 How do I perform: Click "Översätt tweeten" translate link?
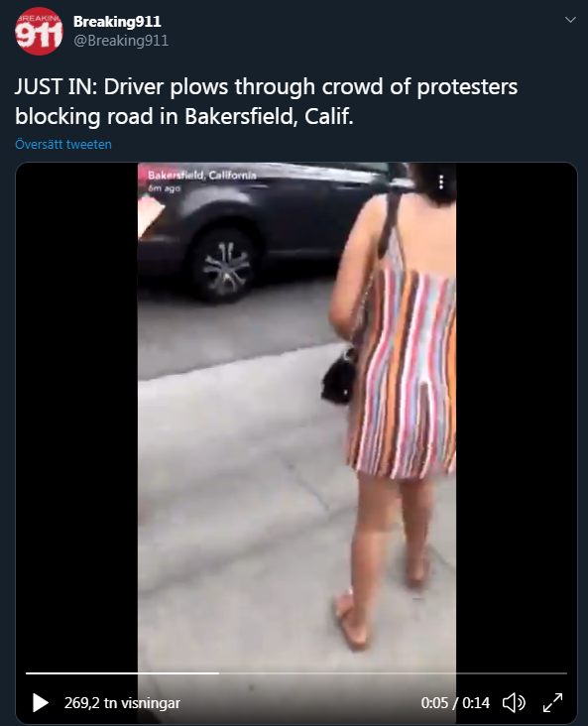click(x=63, y=145)
